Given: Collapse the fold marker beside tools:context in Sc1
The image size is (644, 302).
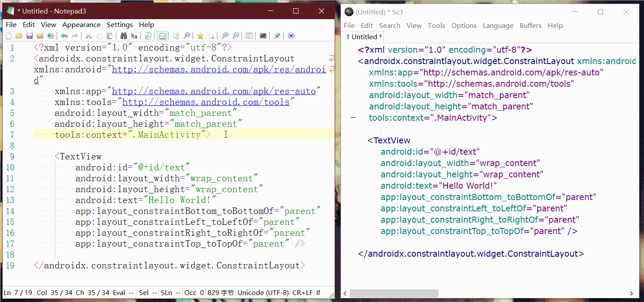Looking at the screenshot, I should pos(353,118).
